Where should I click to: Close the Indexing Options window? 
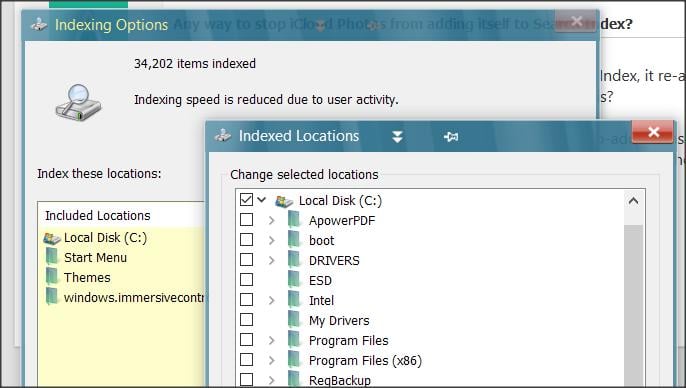tap(576, 21)
